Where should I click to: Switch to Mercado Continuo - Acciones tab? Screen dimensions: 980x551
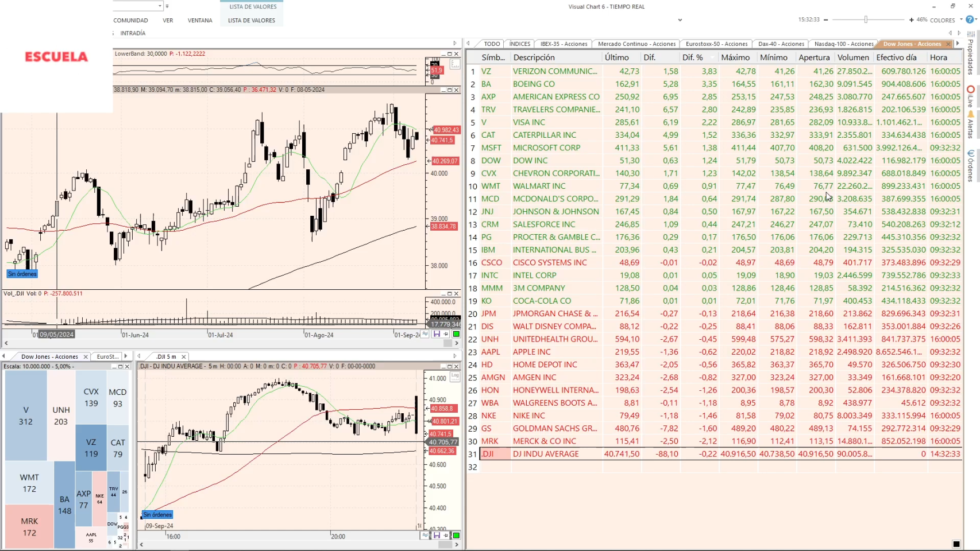click(636, 44)
